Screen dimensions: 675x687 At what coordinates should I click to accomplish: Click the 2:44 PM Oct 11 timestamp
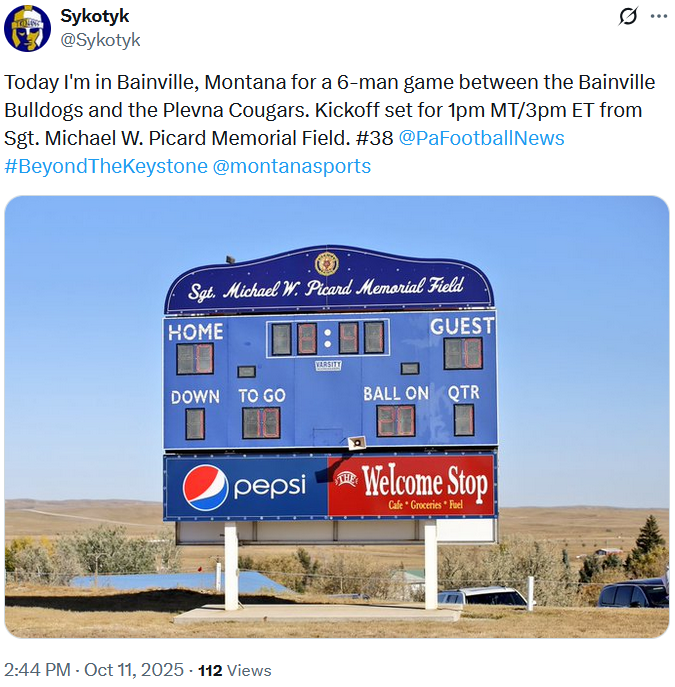click(94, 669)
